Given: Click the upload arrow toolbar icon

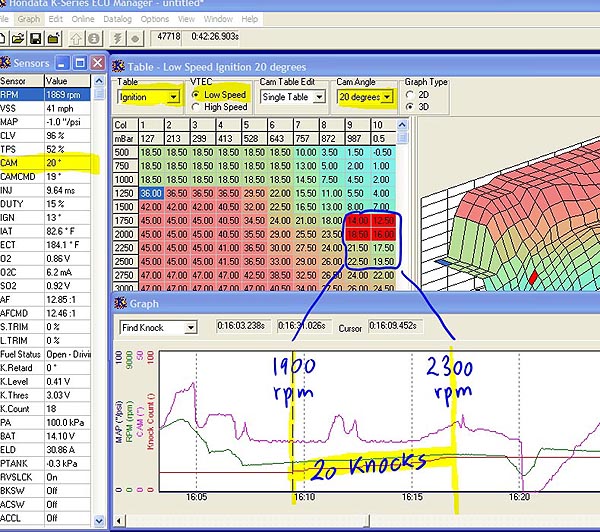Looking at the screenshot, I should (76, 38).
